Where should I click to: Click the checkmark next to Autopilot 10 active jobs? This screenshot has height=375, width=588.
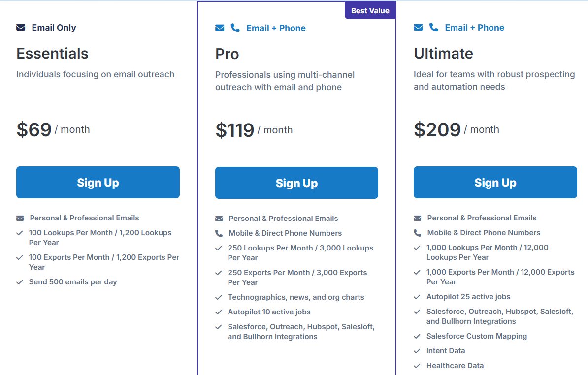point(218,312)
